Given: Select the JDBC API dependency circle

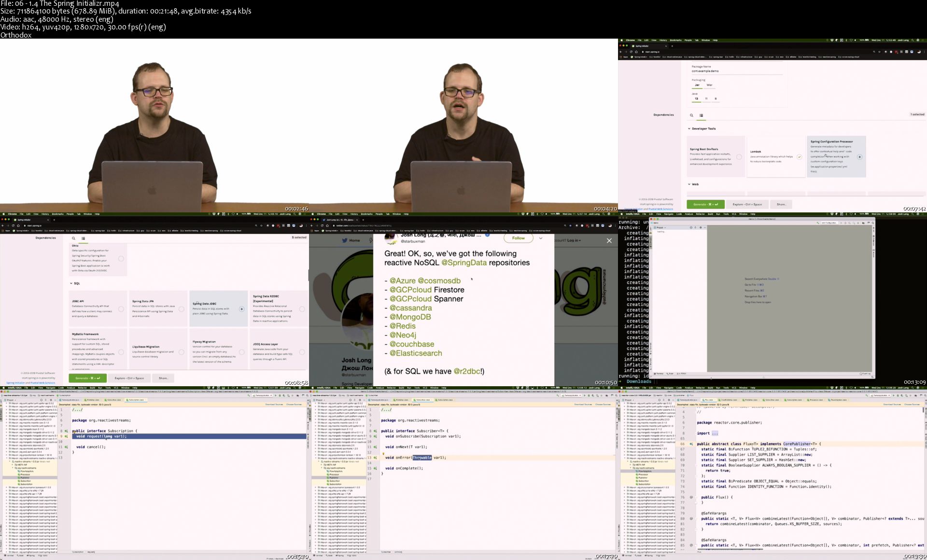Looking at the screenshot, I should (x=121, y=309).
